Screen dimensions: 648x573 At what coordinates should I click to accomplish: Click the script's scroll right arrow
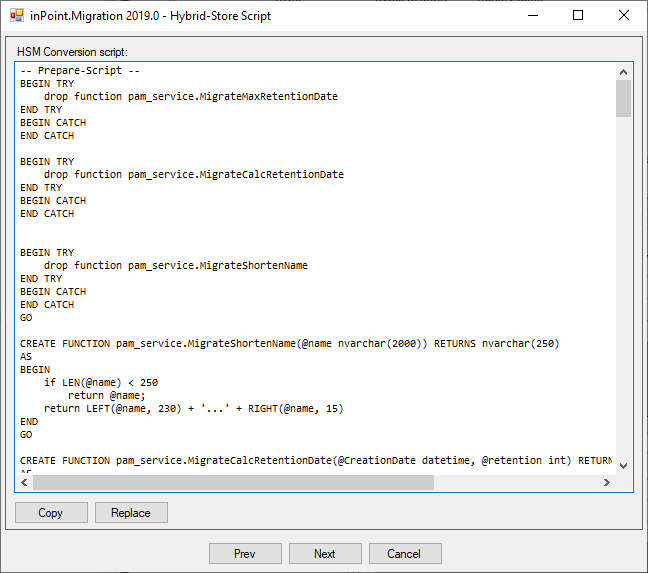606,482
